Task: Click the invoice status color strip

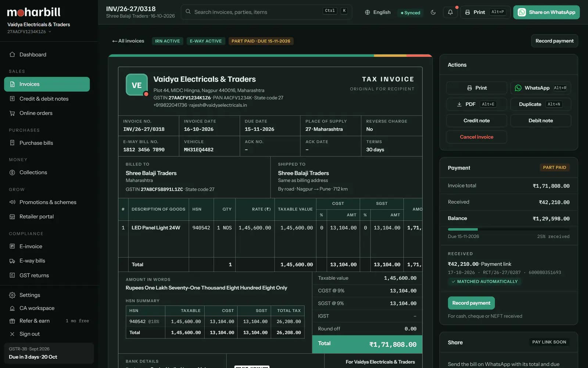Action: [270, 56]
